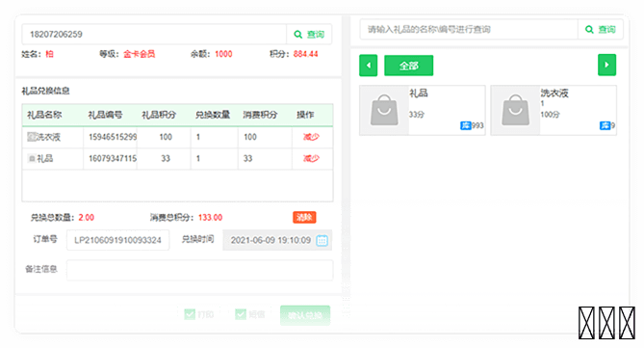The width and height of the screenshot is (644, 348).
Task: Click 减少 for the 礼品 row
Action: pyautogui.click(x=311, y=158)
